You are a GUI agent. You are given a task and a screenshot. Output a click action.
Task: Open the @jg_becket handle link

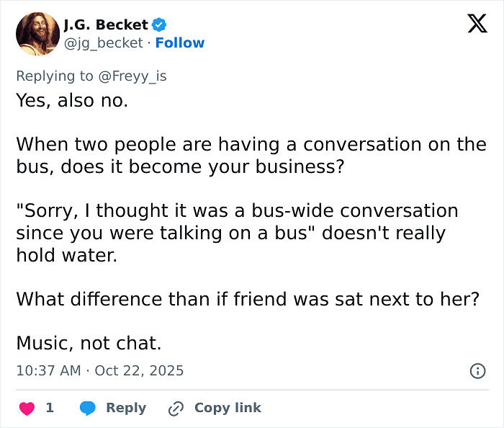[104, 43]
